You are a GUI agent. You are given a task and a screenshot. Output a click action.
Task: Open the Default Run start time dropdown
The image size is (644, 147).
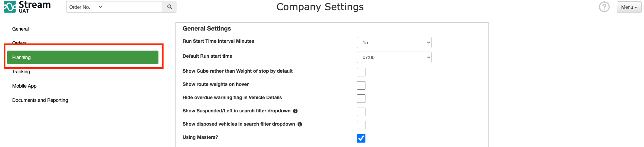(x=394, y=57)
